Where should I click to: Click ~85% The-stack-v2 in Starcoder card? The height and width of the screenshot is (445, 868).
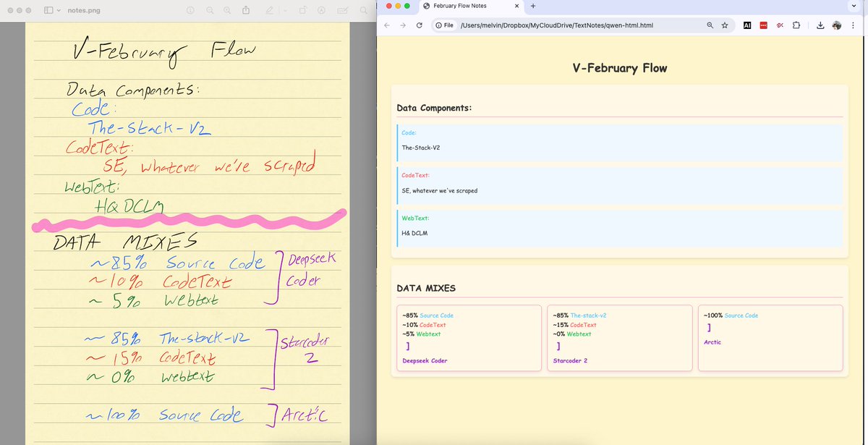(x=579, y=315)
